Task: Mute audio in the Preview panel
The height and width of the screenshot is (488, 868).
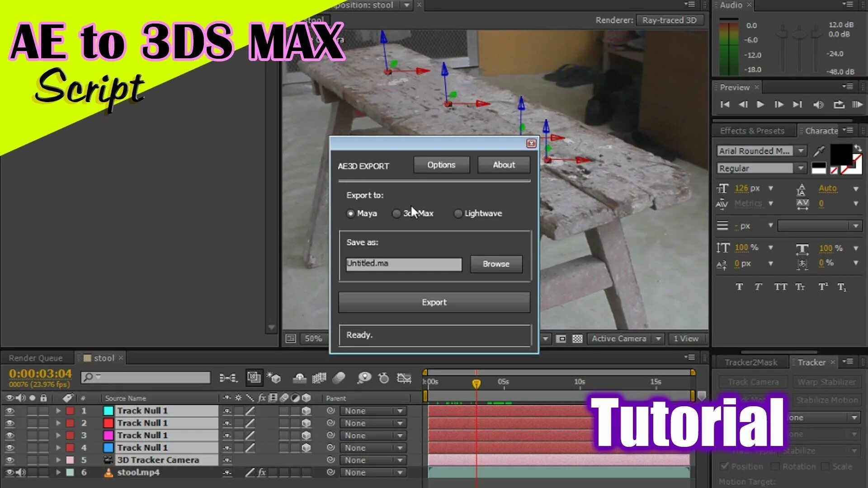Action: [818, 105]
